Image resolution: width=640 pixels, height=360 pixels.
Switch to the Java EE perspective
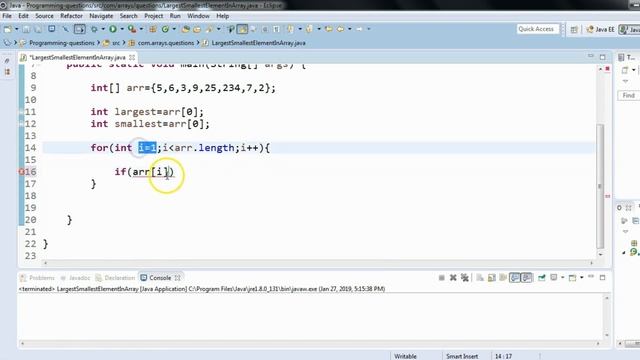pos(600,29)
